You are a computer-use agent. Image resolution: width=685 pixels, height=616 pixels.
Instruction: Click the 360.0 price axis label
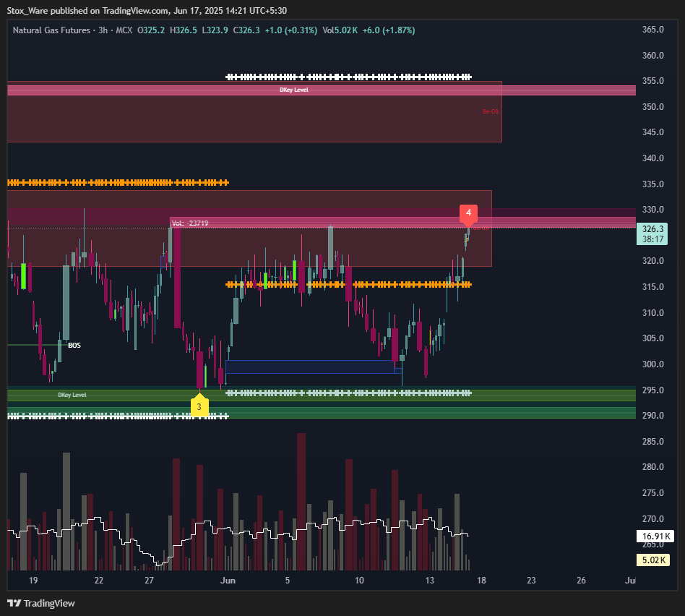(652, 56)
